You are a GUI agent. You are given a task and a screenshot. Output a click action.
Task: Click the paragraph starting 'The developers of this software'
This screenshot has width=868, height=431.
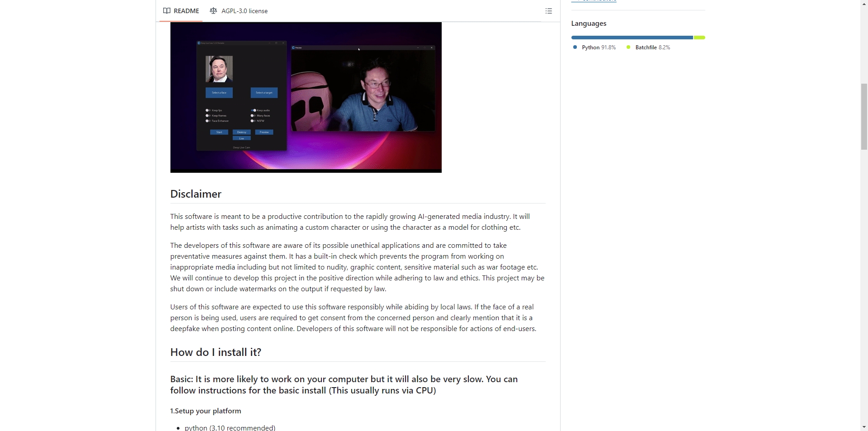358,267
